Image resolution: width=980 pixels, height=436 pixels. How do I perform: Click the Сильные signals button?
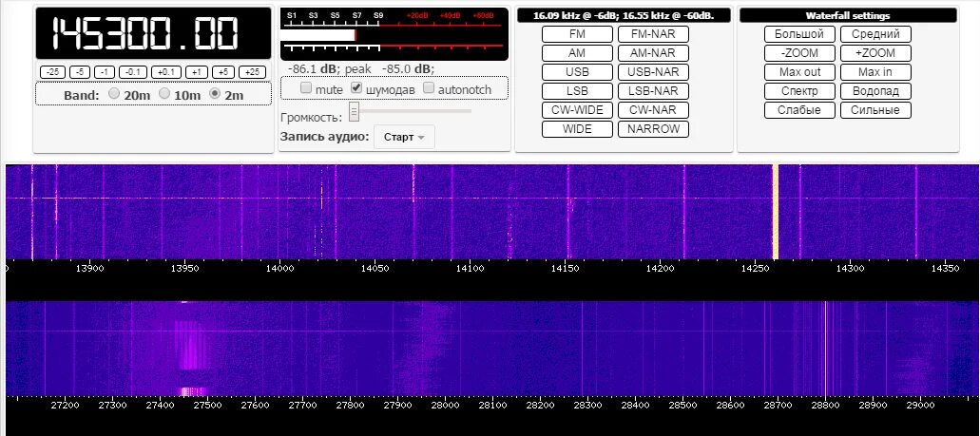pyautogui.click(x=875, y=110)
